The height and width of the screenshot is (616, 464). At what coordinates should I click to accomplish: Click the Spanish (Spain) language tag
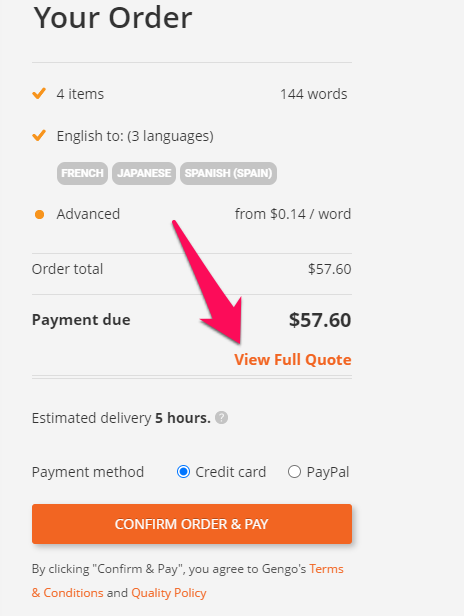tap(228, 173)
